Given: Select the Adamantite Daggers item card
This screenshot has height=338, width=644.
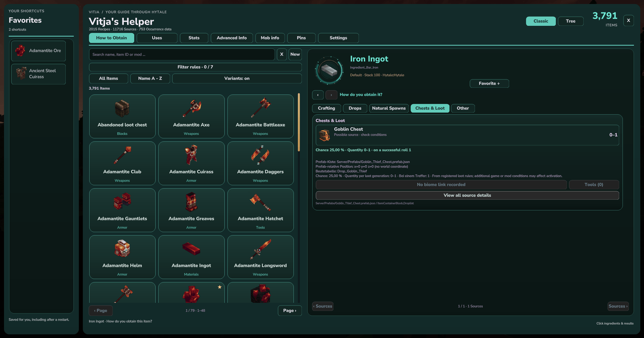Looking at the screenshot, I should pos(260,163).
